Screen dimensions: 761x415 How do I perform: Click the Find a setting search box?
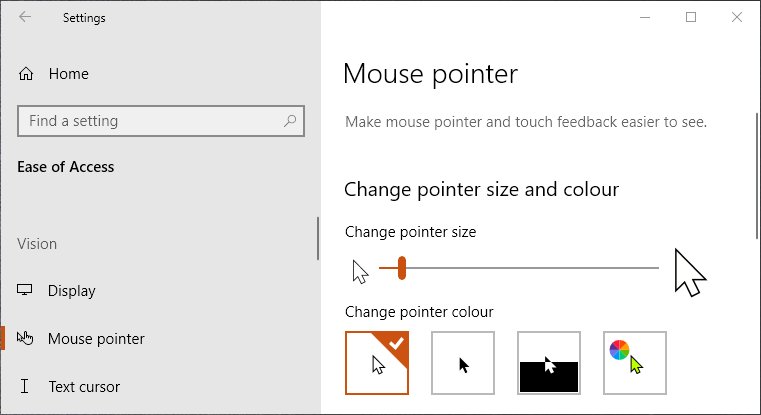[x=150, y=121]
